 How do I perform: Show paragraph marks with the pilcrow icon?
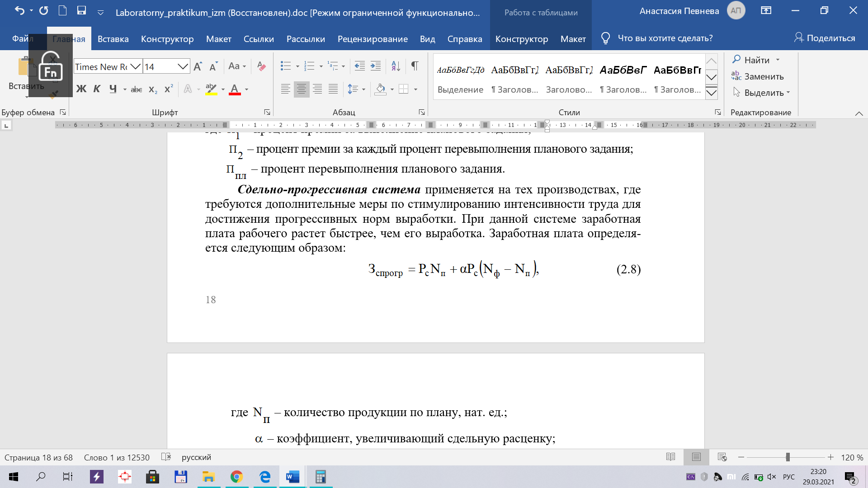(x=415, y=66)
